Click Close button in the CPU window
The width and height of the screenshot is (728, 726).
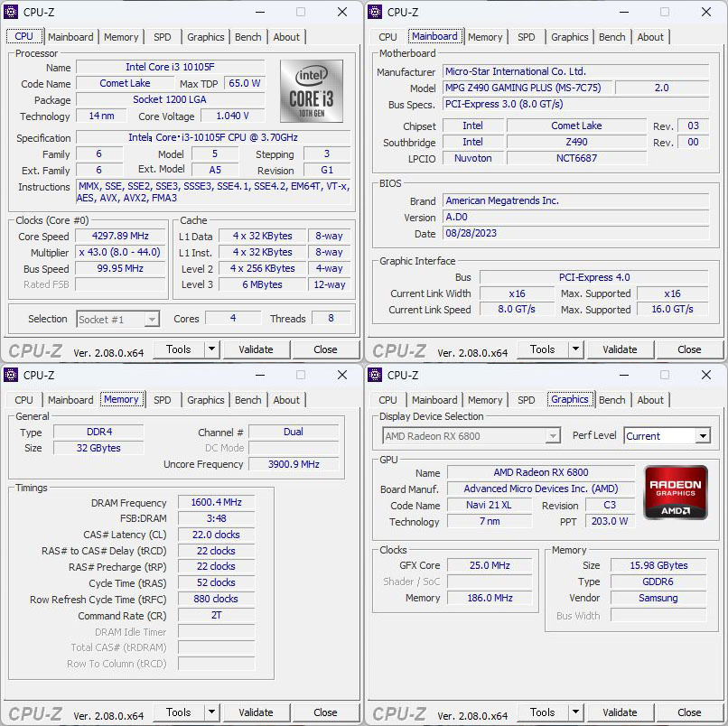(325, 349)
